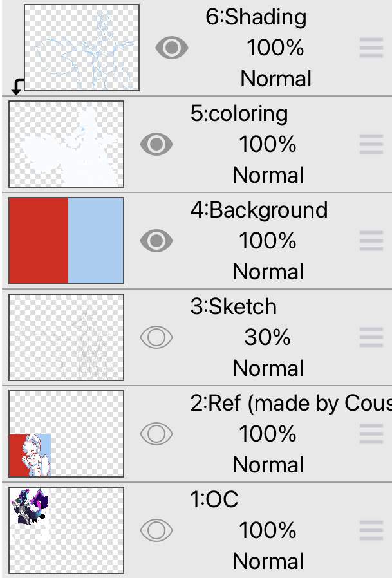Click the Ref layer drag handle

(371, 434)
